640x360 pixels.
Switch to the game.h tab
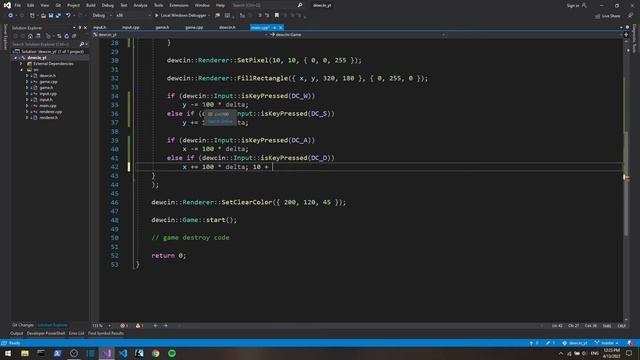coord(162,27)
